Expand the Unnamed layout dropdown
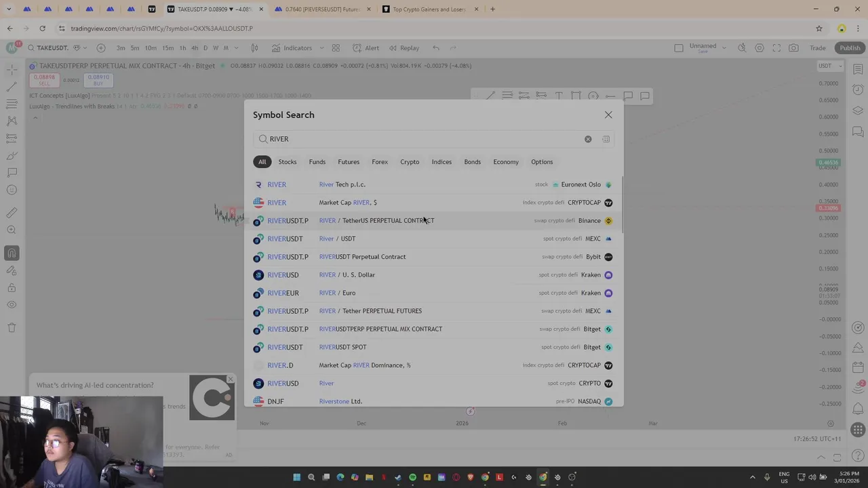The height and width of the screenshot is (488, 868). [x=724, y=48]
